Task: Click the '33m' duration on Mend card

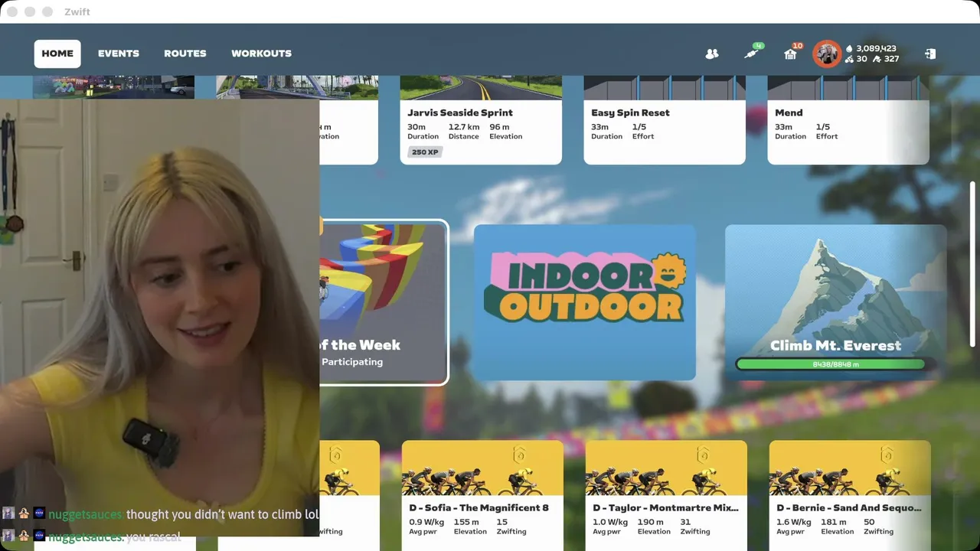Action: tap(783, 127)
